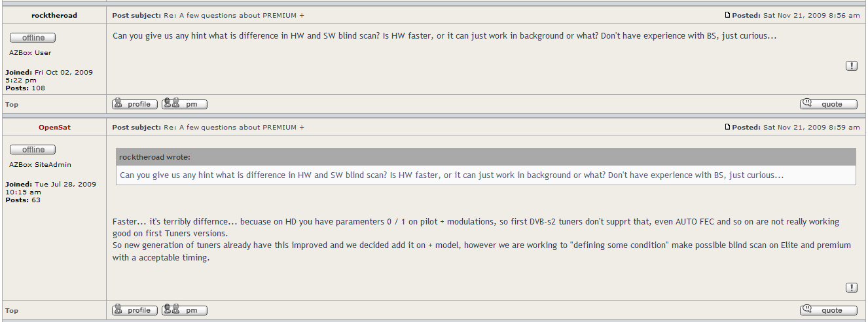Report OpenSat's post with exclamation icon
Image resolution: width=868 pixels, height=322 pixels.
click(x=852, y=287)
